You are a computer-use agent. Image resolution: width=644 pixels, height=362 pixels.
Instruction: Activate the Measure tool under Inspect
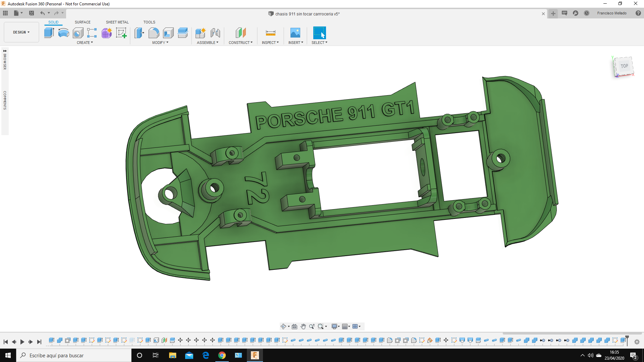click(x=270, y=33)
